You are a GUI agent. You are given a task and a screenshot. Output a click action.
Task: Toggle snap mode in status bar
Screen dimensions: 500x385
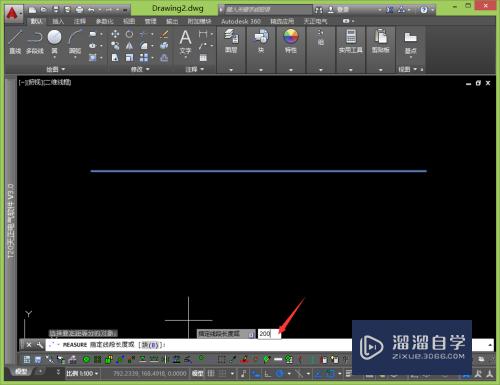222,373
